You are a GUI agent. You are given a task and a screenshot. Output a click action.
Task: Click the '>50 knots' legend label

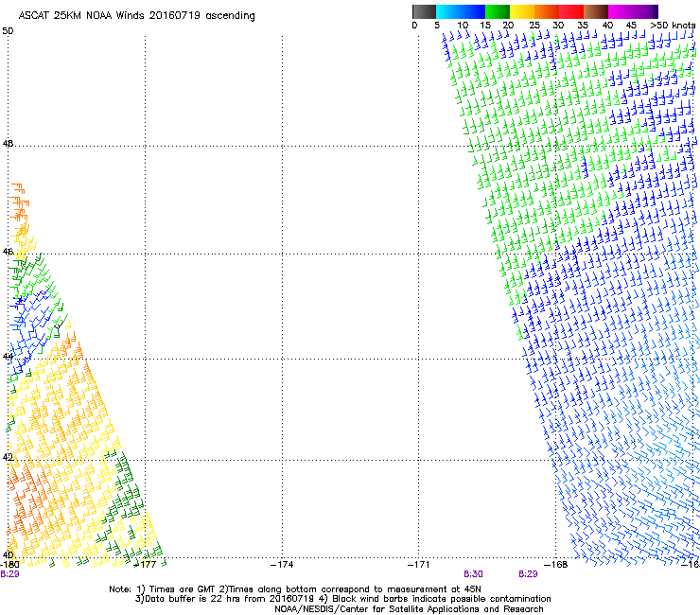point(673,26)
